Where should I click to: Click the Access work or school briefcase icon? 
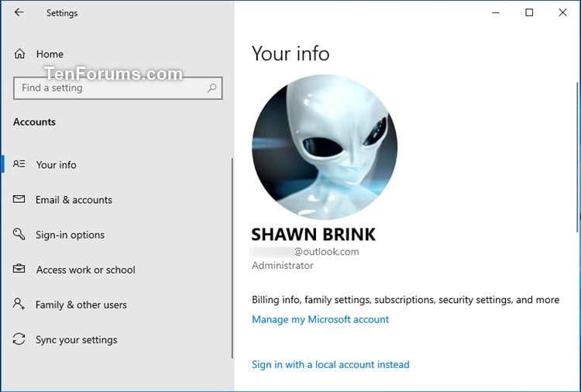[x=19, y=269]
